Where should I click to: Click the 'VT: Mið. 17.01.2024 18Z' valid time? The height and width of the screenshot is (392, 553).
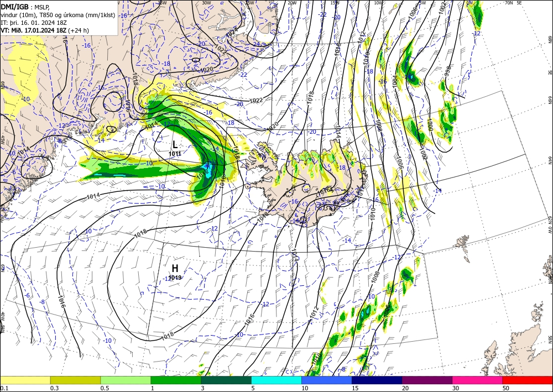click(x=34, y=30)
